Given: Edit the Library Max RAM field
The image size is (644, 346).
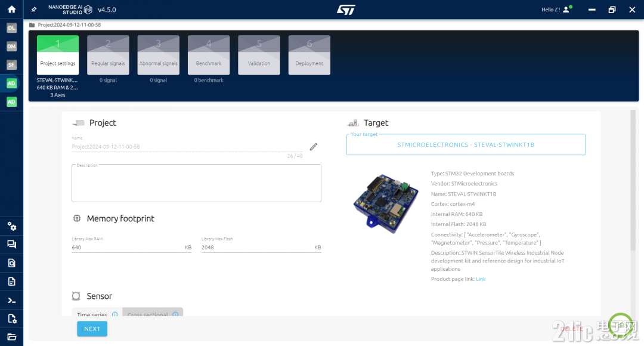Looking at the screenshot, I should pos(131,248).
